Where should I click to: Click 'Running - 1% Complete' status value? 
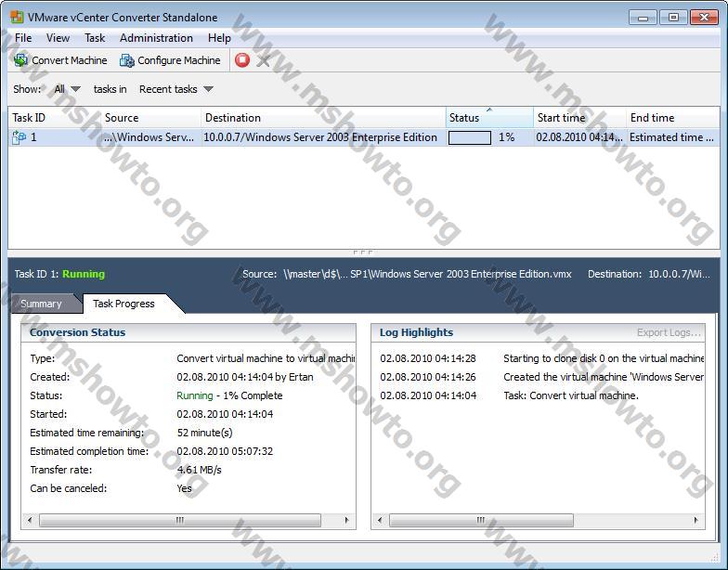[x=229, y=395]
